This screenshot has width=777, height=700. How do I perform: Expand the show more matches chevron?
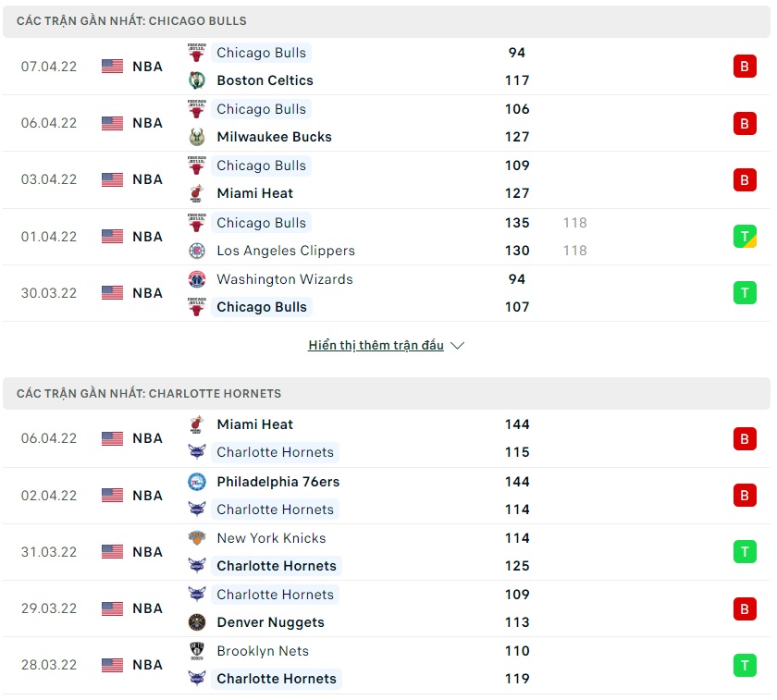[x=457, y=346]
